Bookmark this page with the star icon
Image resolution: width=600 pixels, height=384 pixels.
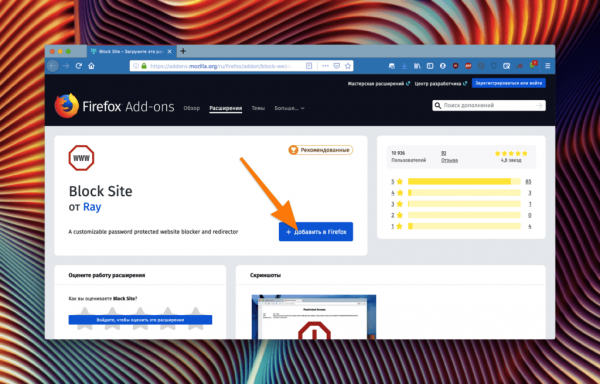click(x=348, y=66)
